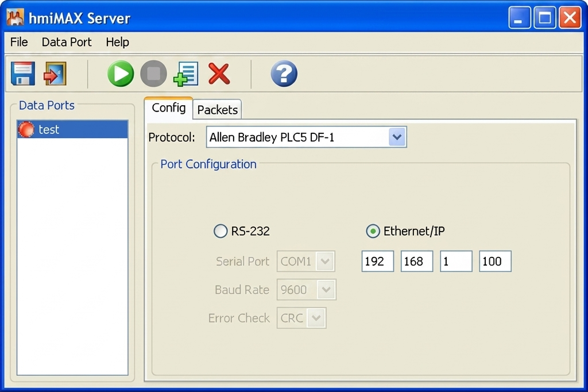This screenshot has width=588, height=392.
Task: Close the hmiMAX Server window
Action: pyautogui.click(x=570, y=17)
